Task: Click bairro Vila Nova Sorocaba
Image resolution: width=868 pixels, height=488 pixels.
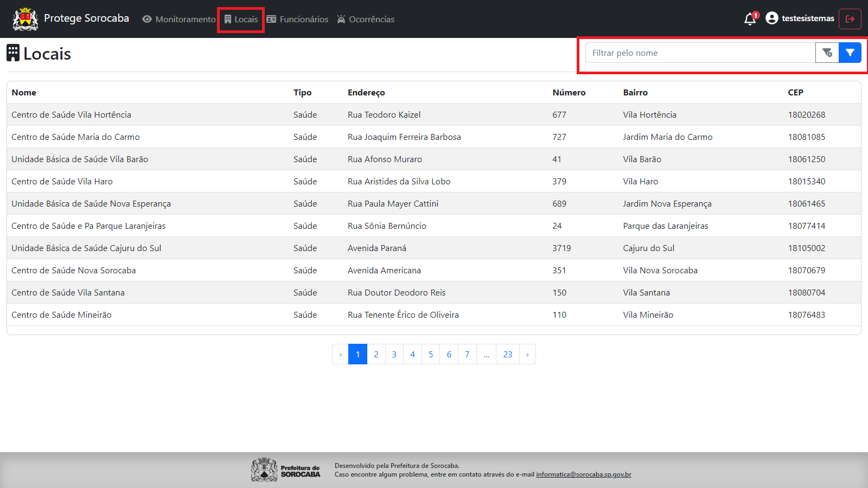Action: click(x=660, y=270)
